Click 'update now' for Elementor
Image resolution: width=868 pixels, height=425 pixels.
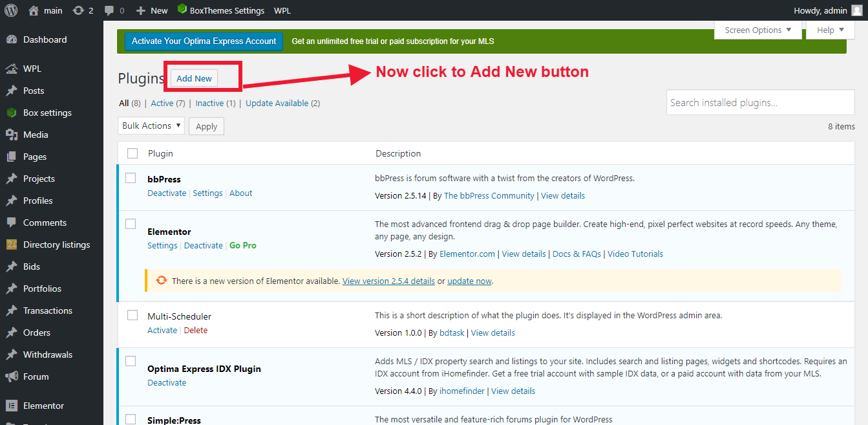pos(470,281)
